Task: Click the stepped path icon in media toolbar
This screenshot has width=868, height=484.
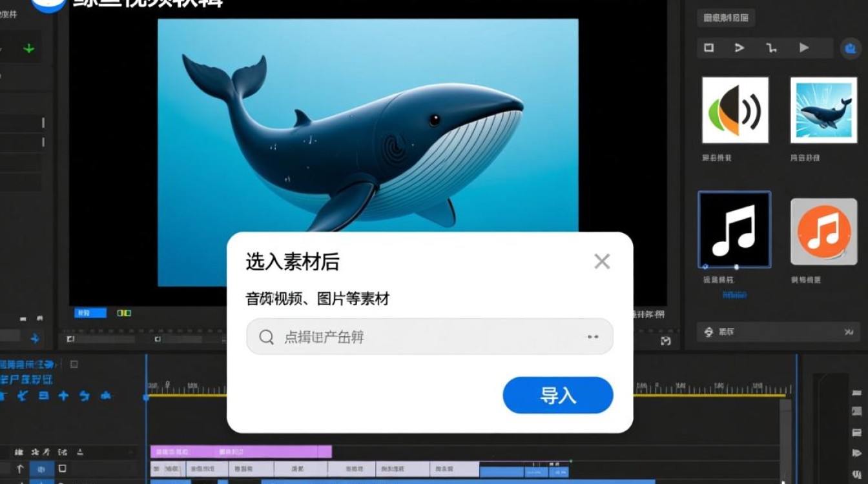Action: pyautogui.click(x=771, y=48)
